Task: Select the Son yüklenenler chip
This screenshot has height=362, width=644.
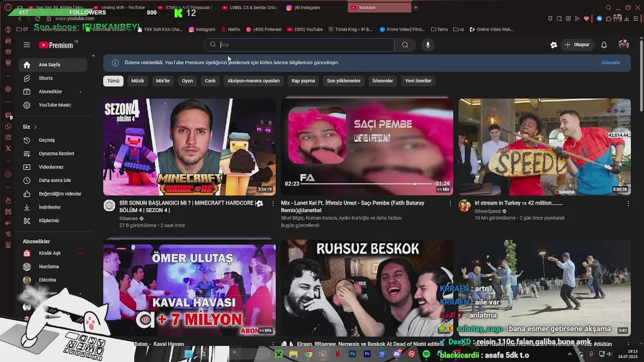Action: pos(344,80)
